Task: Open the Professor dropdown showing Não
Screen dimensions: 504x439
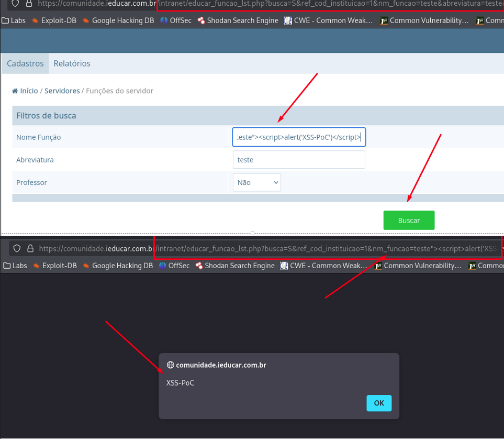Action: pyautogui.click(x=257, y=182)
